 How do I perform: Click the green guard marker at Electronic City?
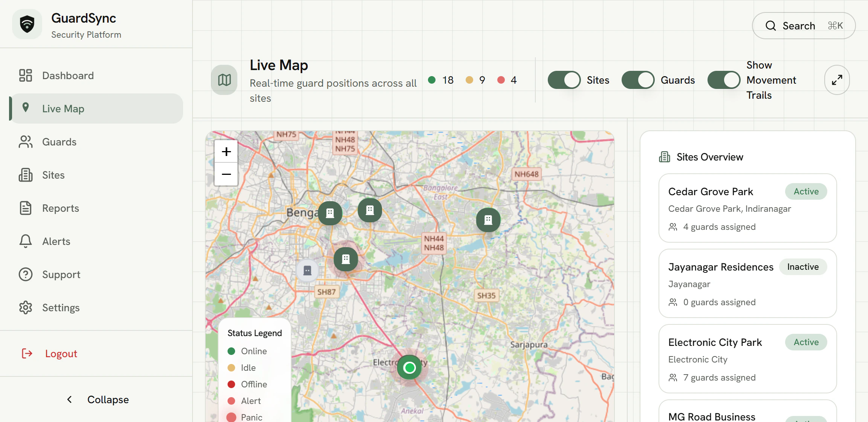coord(409,367)
